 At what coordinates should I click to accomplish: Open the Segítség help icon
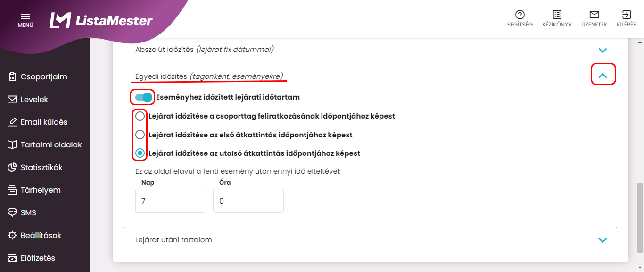pos(520,15)
